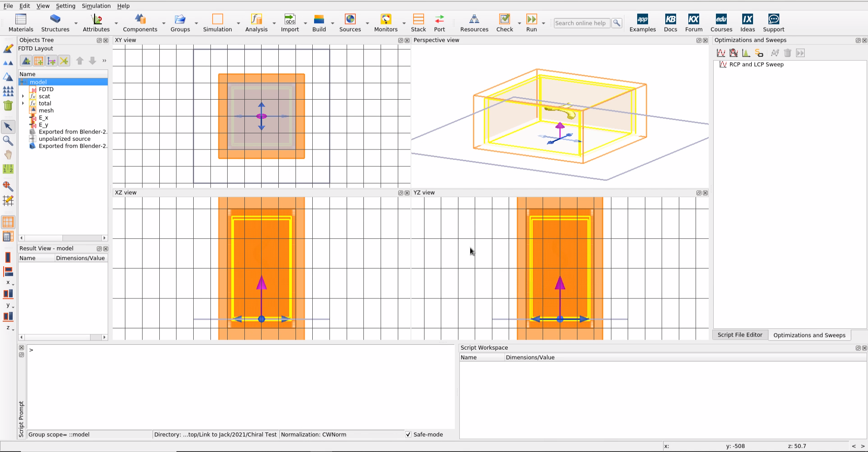This screenshot has width=868, height=452.
Task: Open the Components dropdown arrow
Action: 164,23
